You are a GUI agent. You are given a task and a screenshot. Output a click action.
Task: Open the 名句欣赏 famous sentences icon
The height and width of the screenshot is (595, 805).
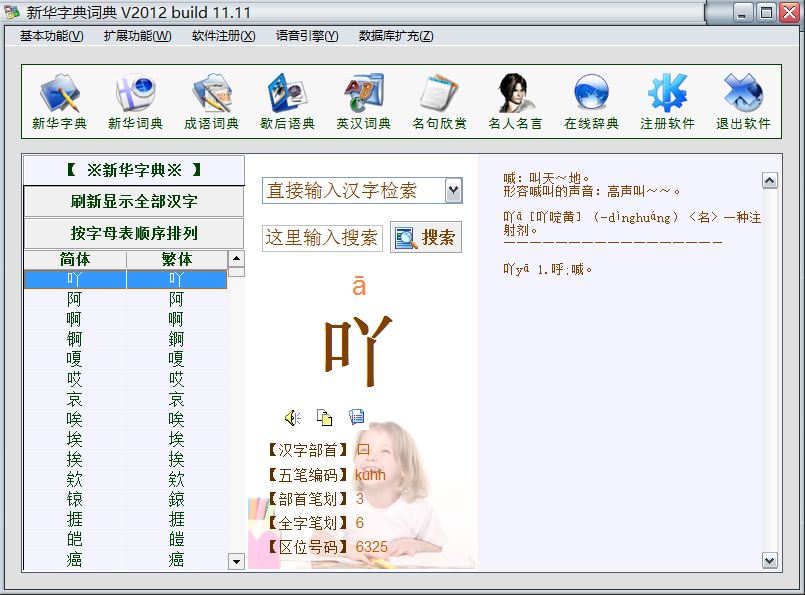pos(439,101)
